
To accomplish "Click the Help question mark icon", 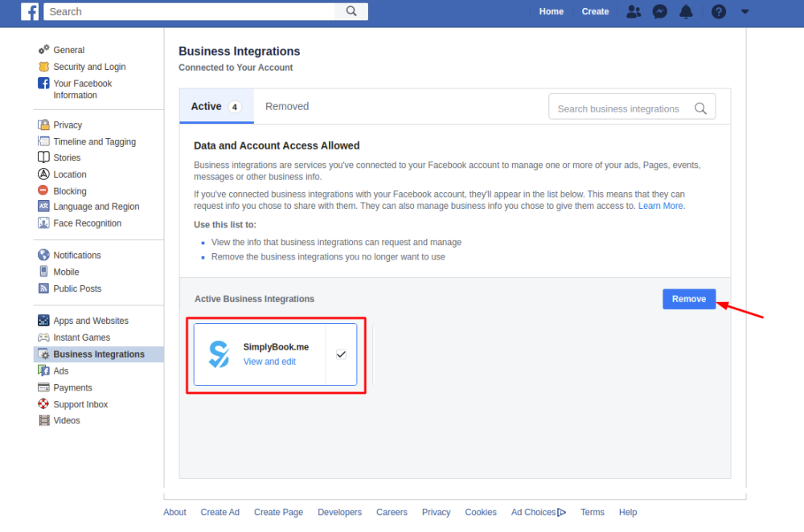I will 719,11.
